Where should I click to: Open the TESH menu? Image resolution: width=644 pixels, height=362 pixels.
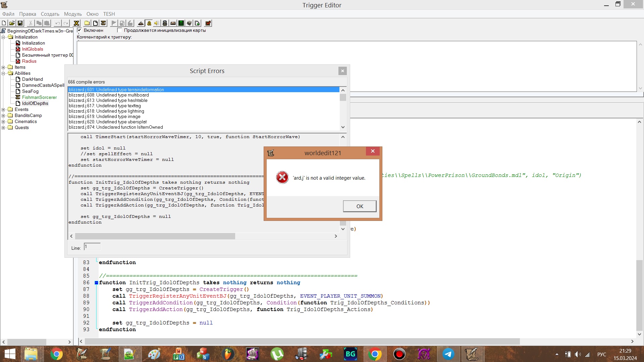click(109, 14)
